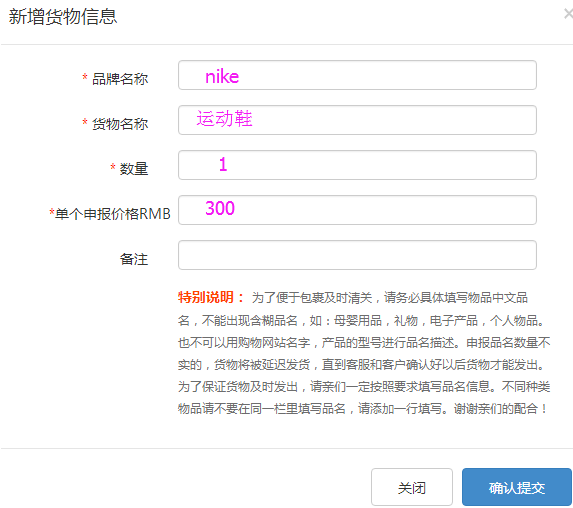Click the 单个申报价格RMB field showing 300
The image size is (573, 508).
pos(357,210)
